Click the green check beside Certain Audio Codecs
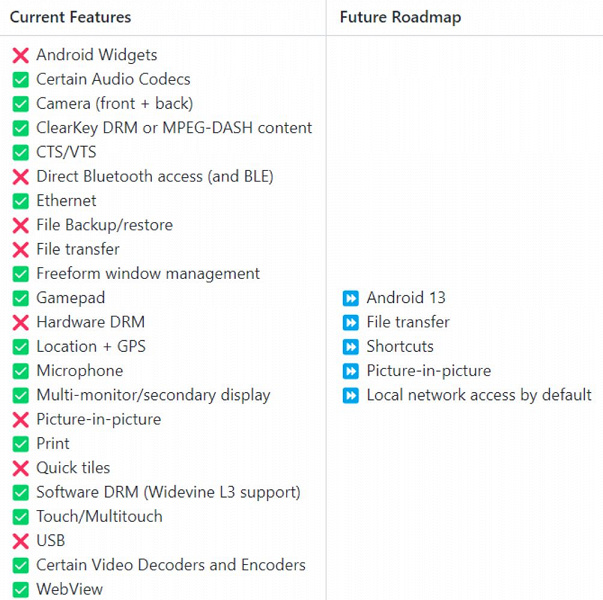603x600 pixels. click(x=20, y=80)
